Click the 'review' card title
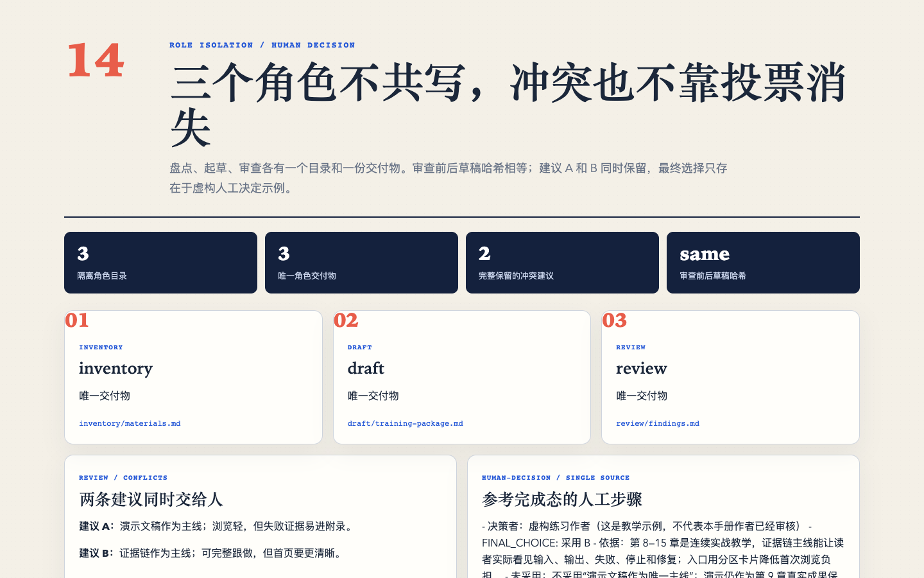 click(642, 369)
